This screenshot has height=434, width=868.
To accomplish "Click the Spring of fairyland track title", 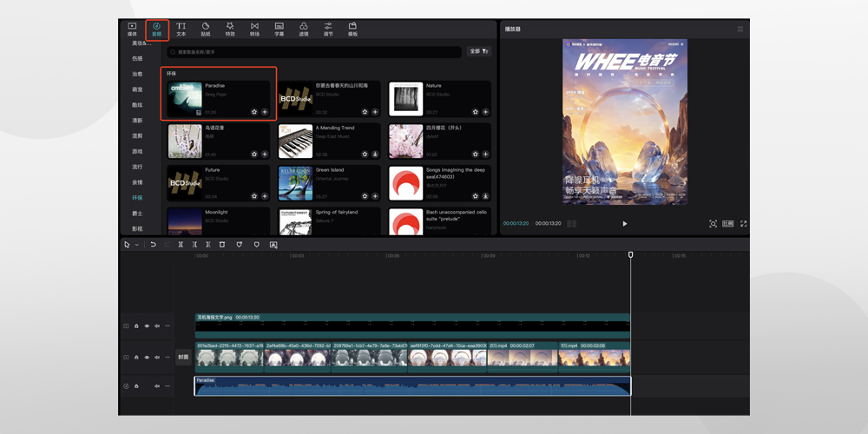I will pyautogui.click(x=337, y=212).
